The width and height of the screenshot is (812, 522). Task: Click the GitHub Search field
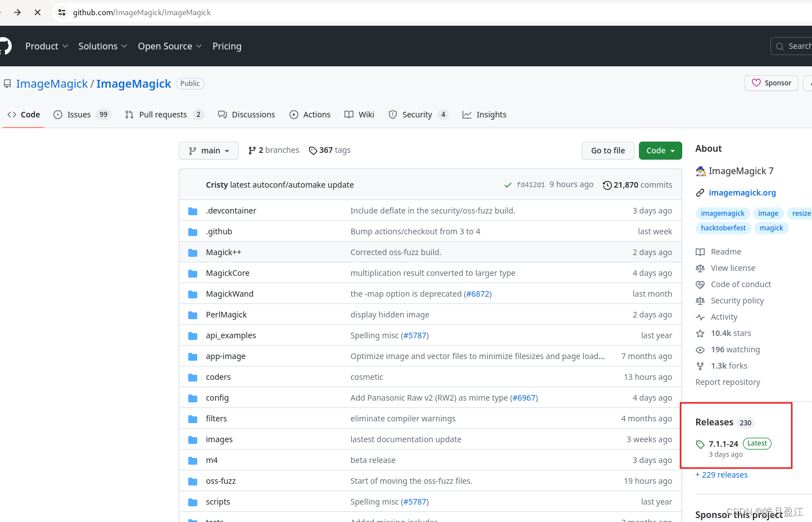791,46
